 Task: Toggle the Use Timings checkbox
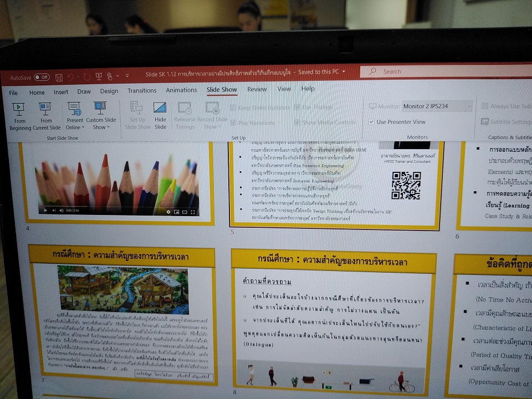[x=297, y=107]
